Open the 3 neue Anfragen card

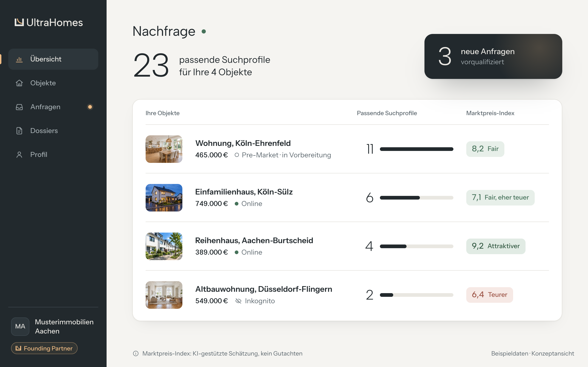tap(493, 56)
